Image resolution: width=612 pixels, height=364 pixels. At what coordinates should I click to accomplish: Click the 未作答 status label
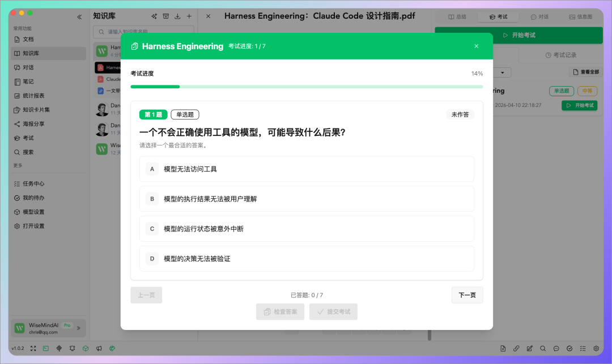460,114
